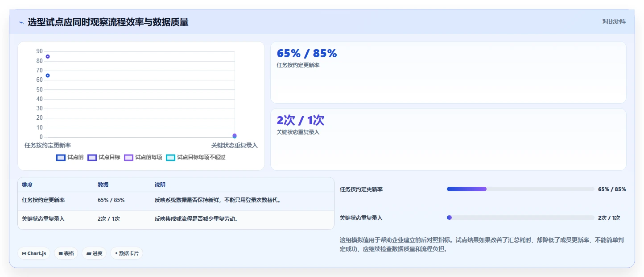Screen dimensions: 644x277
Task: Toggle the 试点前每项 legend item
Action: pyautogui.click(x=143, y=157)
